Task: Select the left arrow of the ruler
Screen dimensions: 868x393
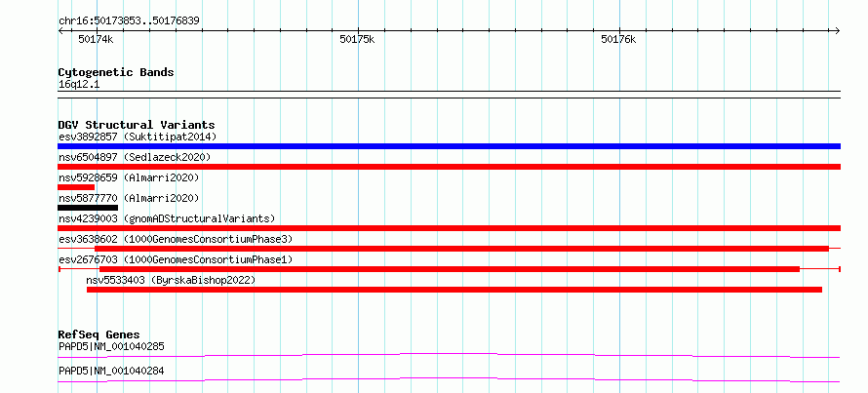Action: tap(60, 30)
